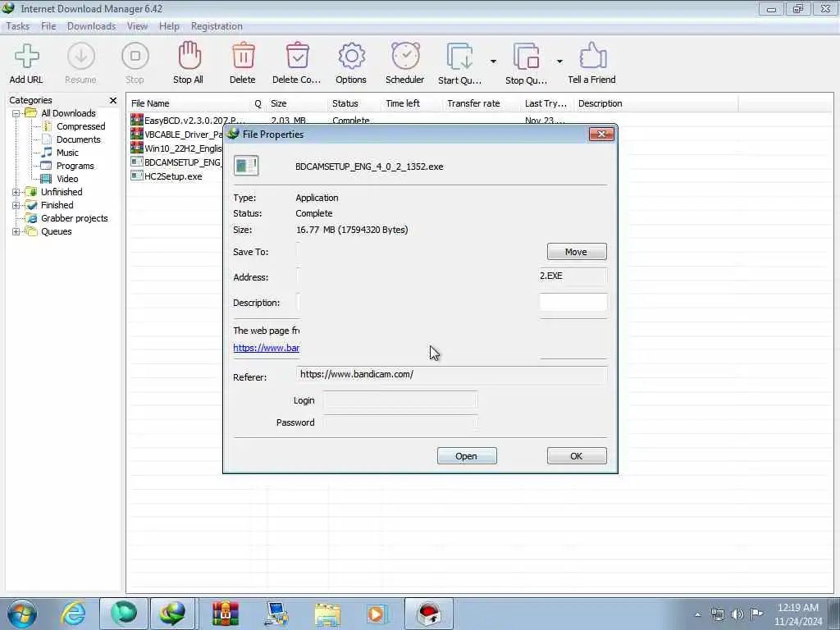Viewport: 840px width, 630px height.
Task: Open WinRAR from the taskbar
Action: click(226, 614)
